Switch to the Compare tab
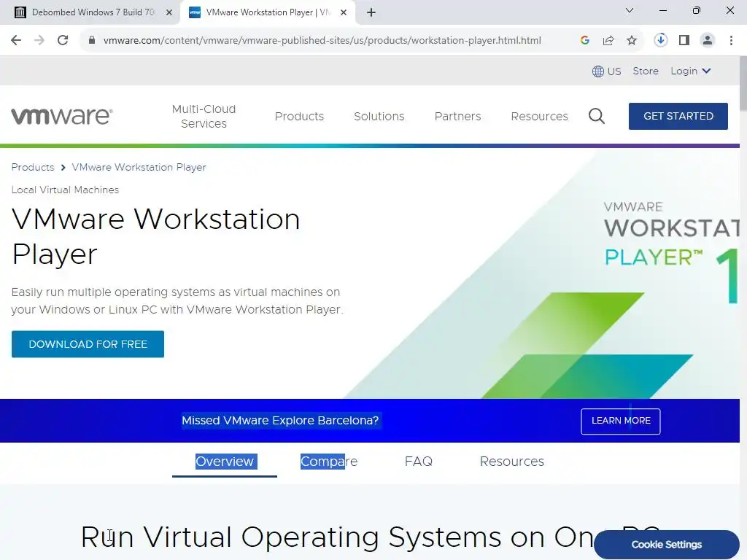 point(329,462)
